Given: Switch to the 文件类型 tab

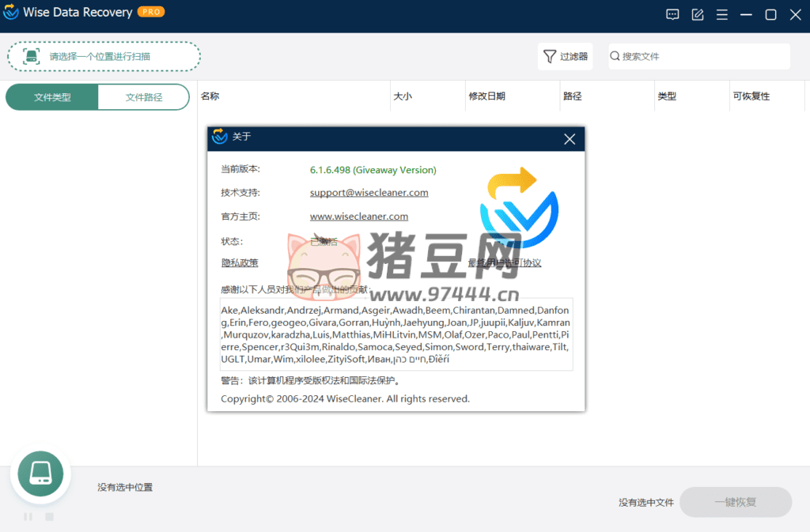Looking at the screenshot, I should point(52,97).
